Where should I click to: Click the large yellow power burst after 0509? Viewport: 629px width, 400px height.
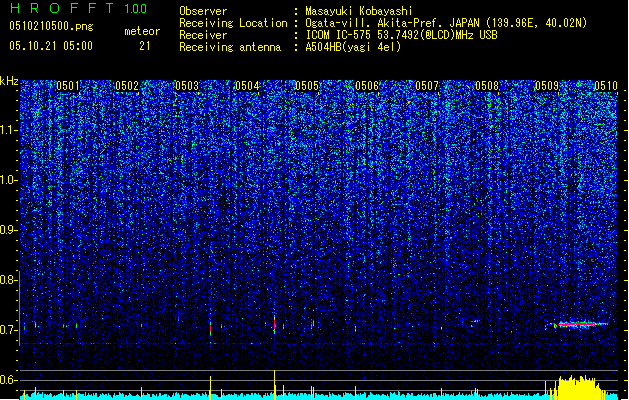(x=578, y=387)
